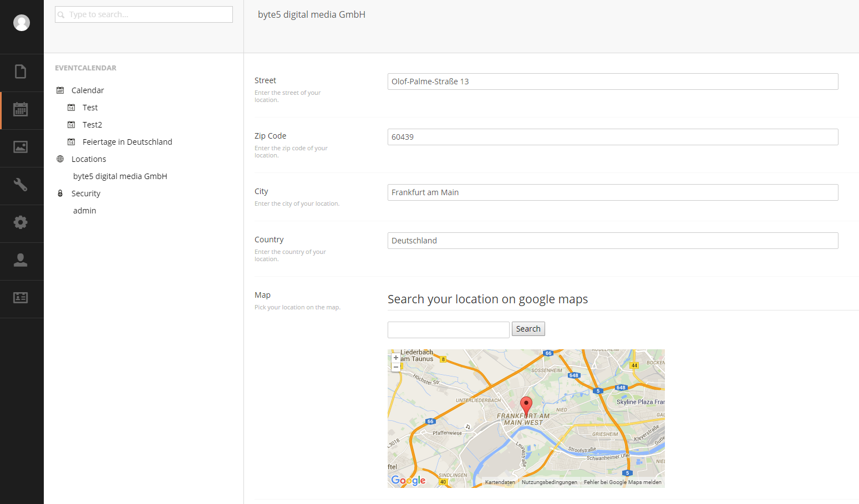Image resolution: width=859 pixels, height=504 pixels.
Task: Click the red location marker on map
Action: [526, 406]
